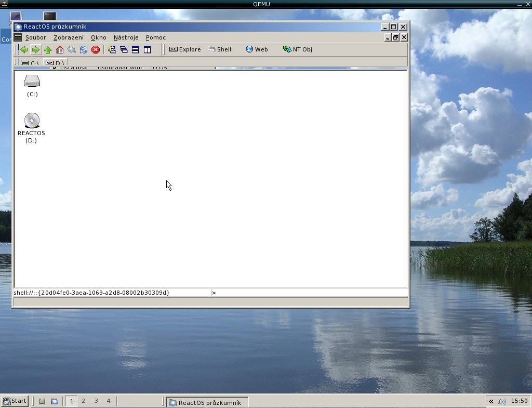Switch to virtual desktop 2
The image size is (532, 408).
point(84,401)
